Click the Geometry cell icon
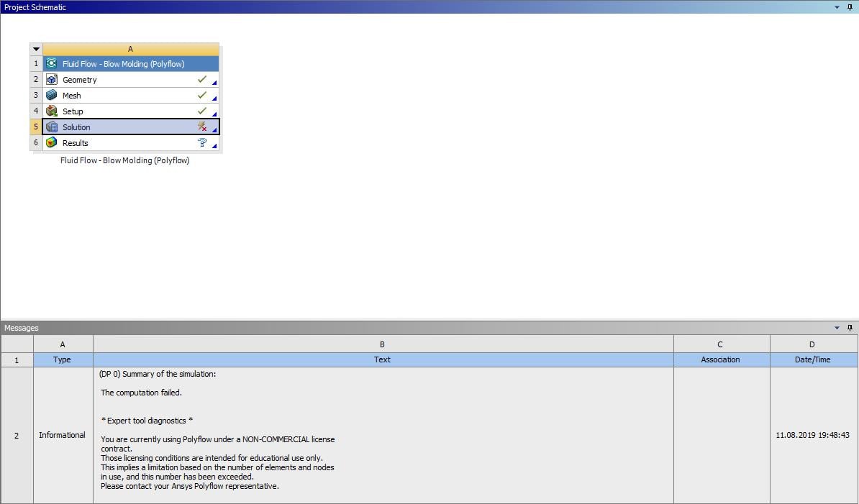The width and height of the screenshot is (859, 504). 52,79
